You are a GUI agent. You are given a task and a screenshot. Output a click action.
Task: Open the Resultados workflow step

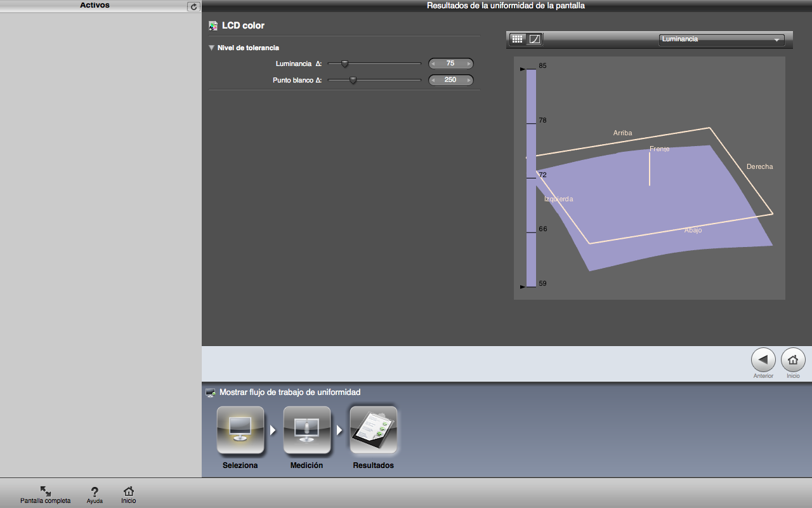pyautogui.click(x=374, y=430)
